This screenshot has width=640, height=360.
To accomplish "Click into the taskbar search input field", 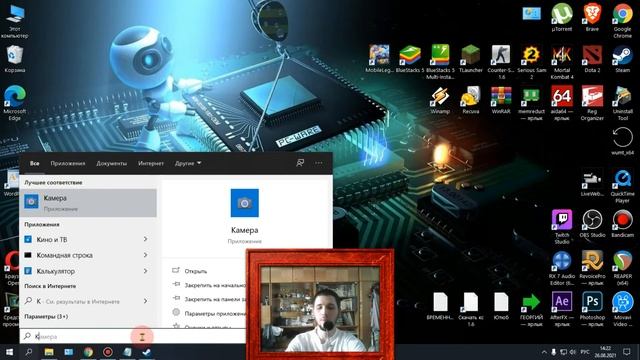I will tap(132, 336).
